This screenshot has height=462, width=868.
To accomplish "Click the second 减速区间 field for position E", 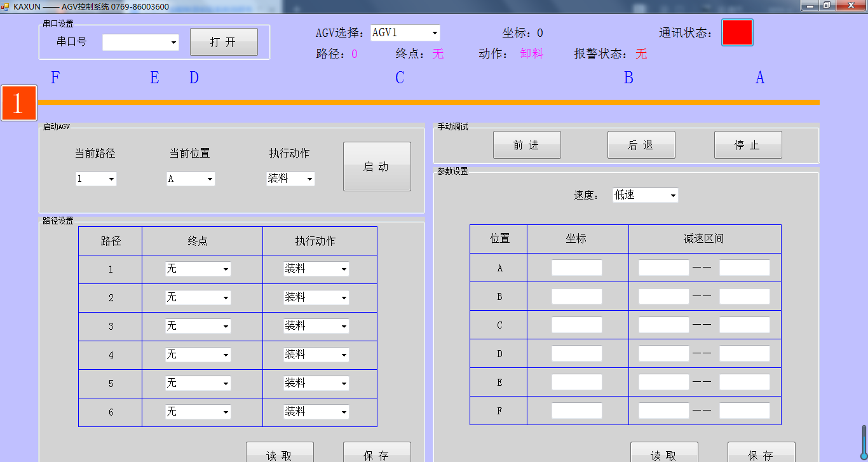I will tap(745, 382).
